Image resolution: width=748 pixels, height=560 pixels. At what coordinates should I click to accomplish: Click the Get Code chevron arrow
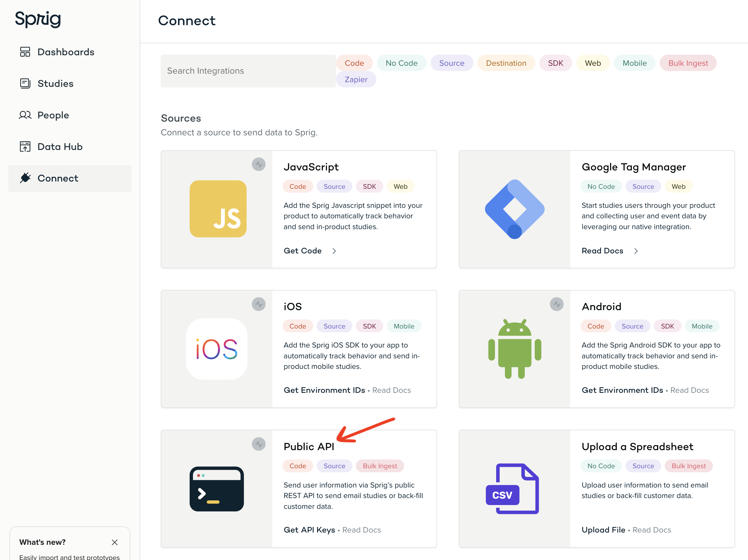tap(334, 251)
